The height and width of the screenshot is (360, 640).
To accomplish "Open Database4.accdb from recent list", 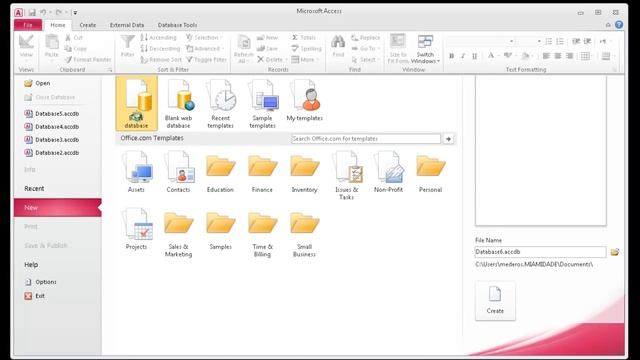I will (x=52, y=127).
